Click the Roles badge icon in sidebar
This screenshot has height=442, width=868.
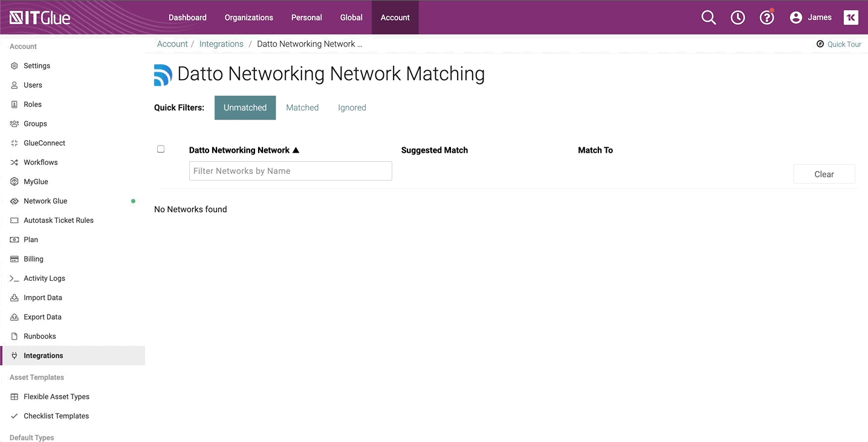[x=15, y=104]
